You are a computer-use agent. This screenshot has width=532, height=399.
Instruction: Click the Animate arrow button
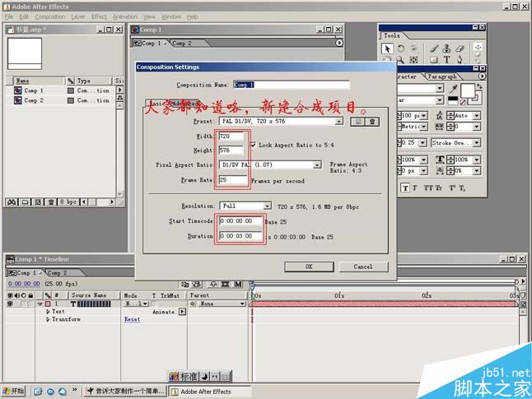(x=182, y=312)
